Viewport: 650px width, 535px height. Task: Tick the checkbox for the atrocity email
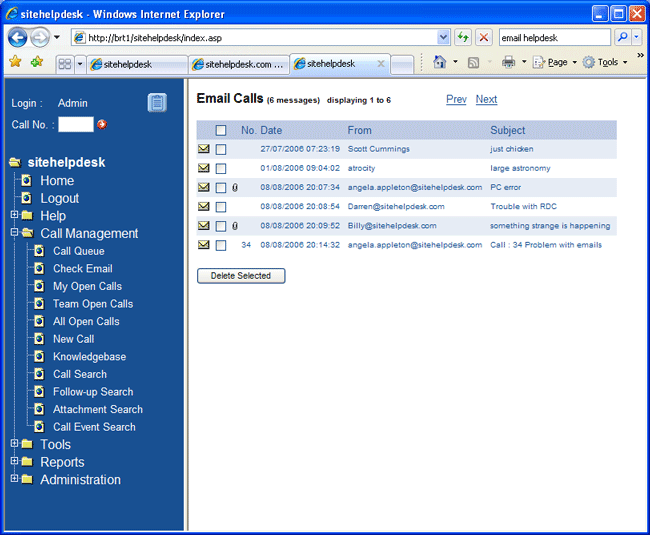pyautogui.click(x=221, y=169)
